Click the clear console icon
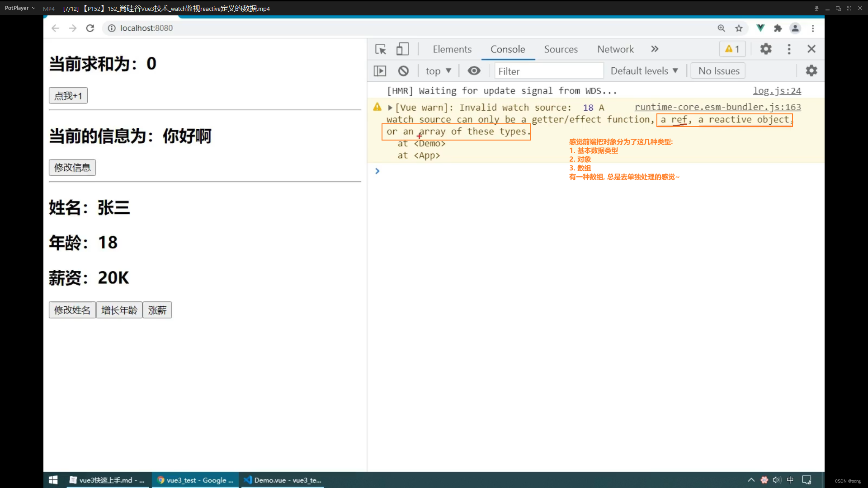 click(x=404, y=70)
